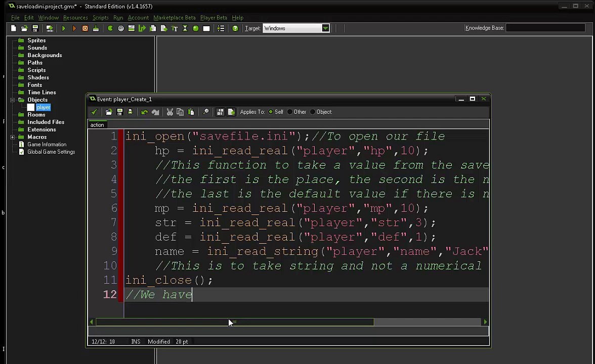This screenshot has height=364, width=595.
Task: Open Global Game Settings
Action: [x=51, y=152]
